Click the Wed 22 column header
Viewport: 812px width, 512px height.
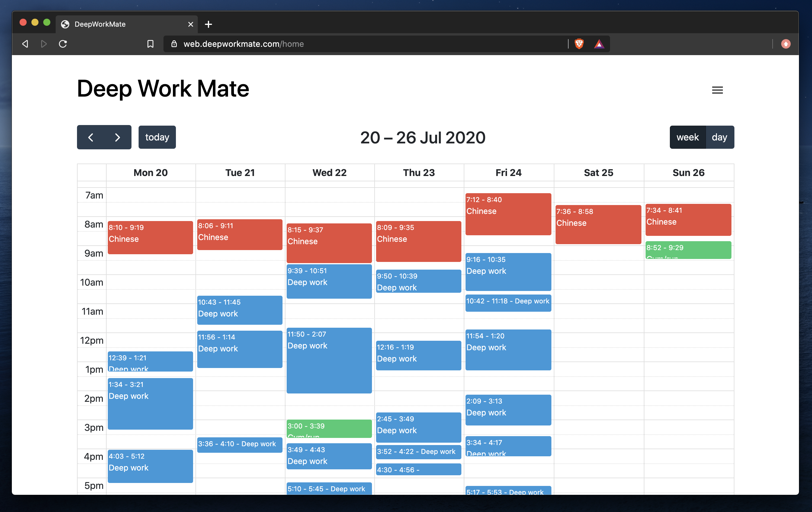pos(330,173)
